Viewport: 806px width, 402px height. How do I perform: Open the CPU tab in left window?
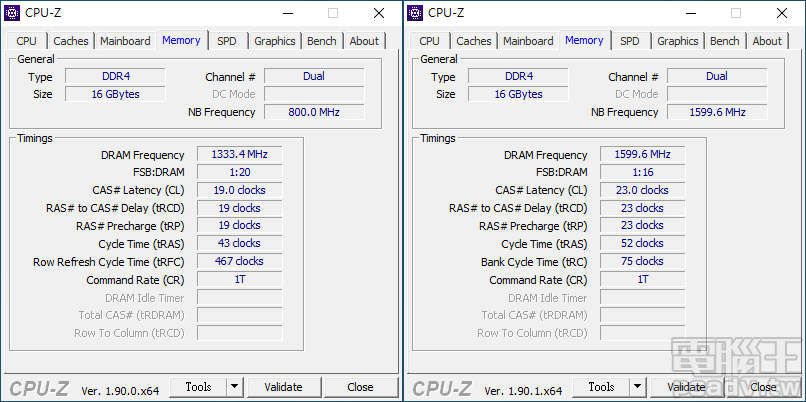(27, 41)
